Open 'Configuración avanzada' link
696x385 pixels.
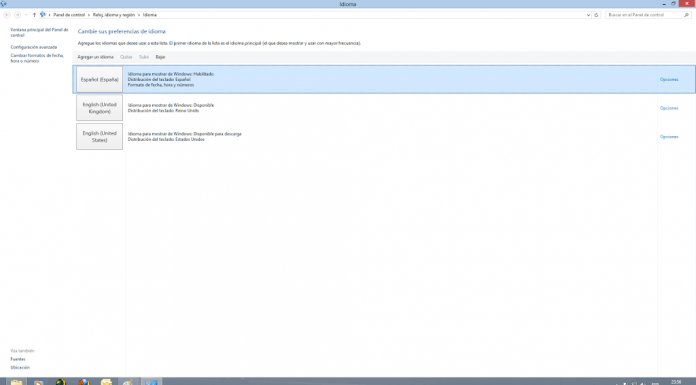coord(34,47)
